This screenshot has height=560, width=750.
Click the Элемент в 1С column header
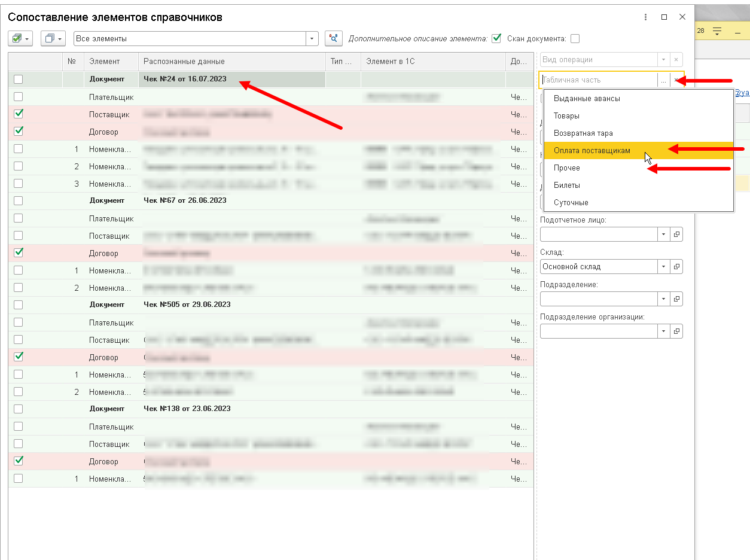click(433, 62)
